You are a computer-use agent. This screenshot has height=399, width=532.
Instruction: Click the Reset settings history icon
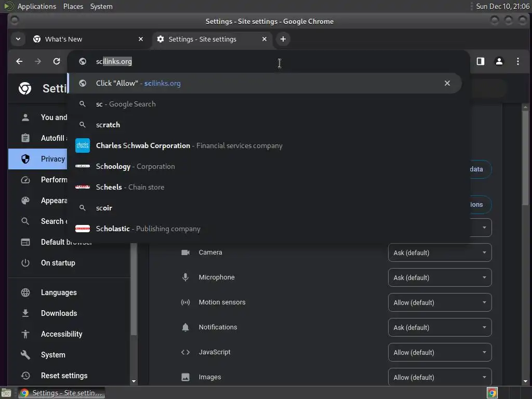coord(25,376)
